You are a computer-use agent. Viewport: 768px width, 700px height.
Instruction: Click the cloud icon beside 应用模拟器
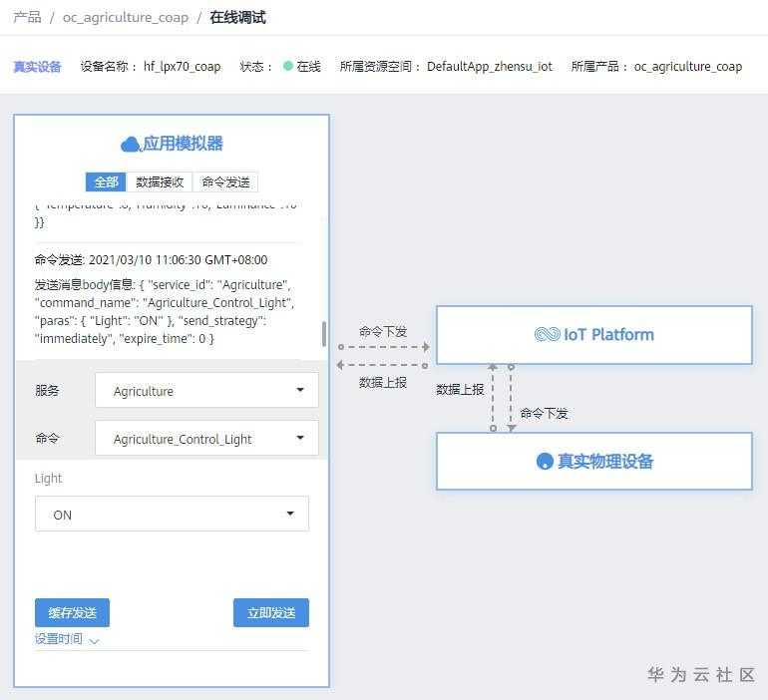click(131, 145)
